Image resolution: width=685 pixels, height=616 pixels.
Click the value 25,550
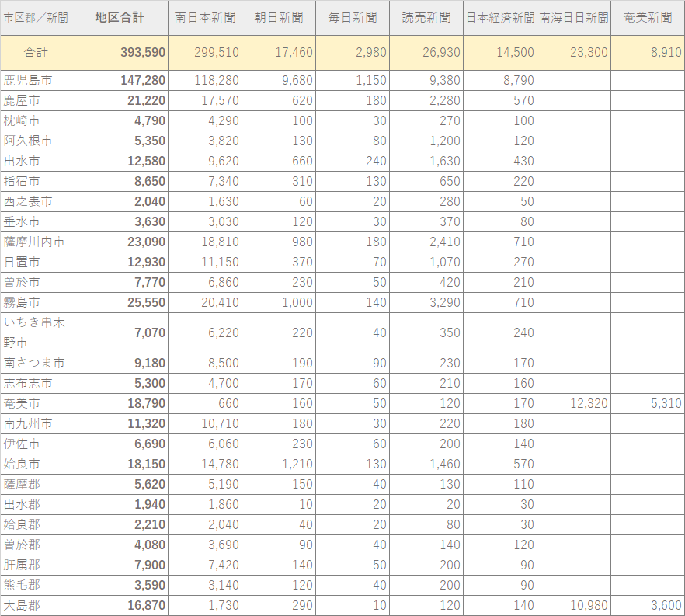pyautogui.click(x=147, y=302)
